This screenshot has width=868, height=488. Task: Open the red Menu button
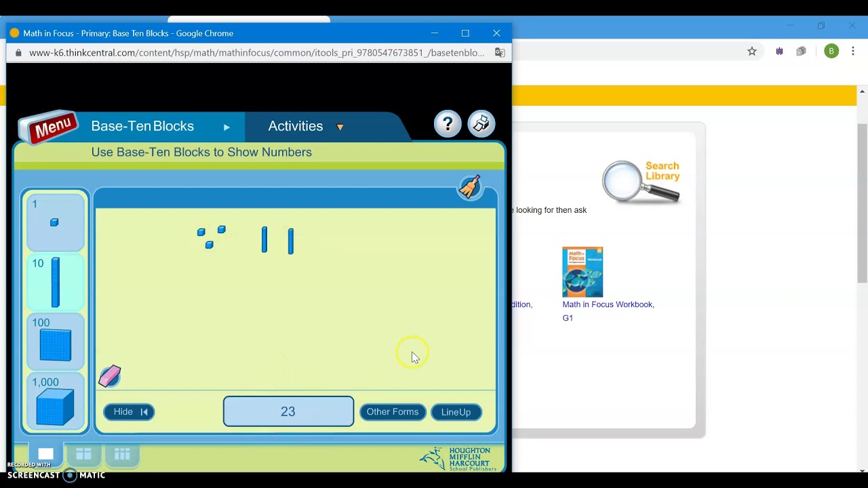tap(49, 127)
